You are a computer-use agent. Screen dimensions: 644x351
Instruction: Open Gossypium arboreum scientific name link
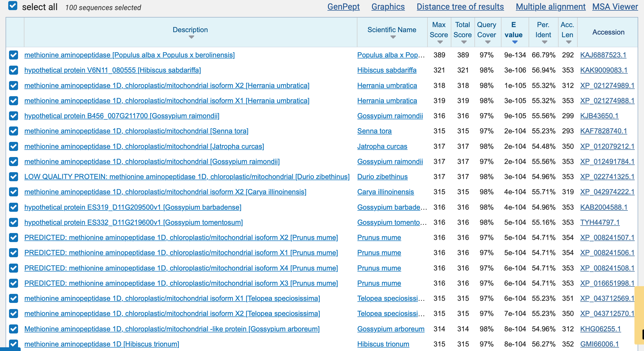391,329
